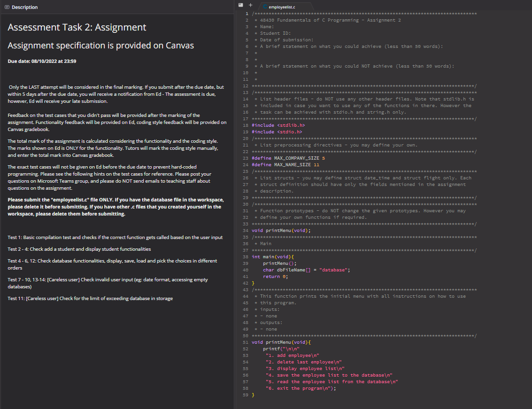Click the '5. read the employee list' string line
Image resolution: width=532 pixels, height=409 pixels.
(x=332, y=382)
